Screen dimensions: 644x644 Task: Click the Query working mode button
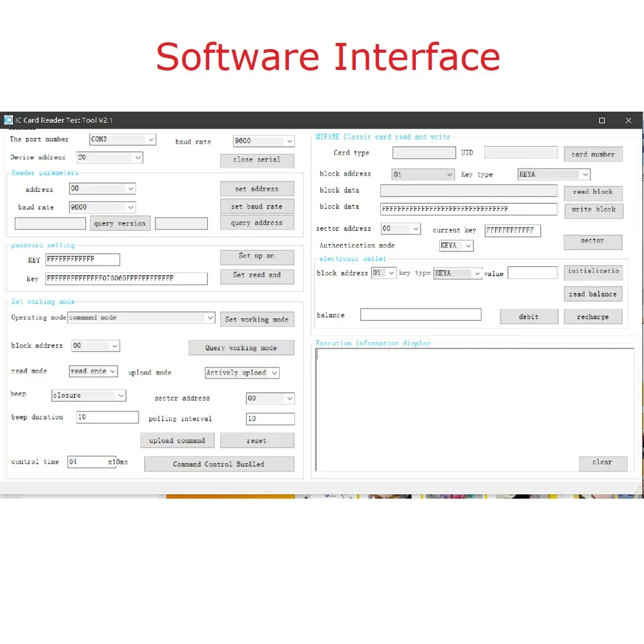coord(241,348)
